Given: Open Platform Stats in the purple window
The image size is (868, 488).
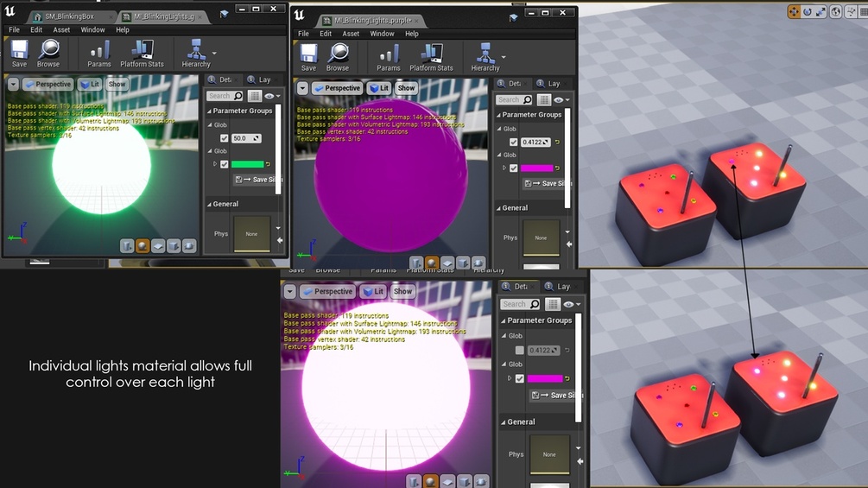Looking at the screenshot, I should click(x=431, y=58).
